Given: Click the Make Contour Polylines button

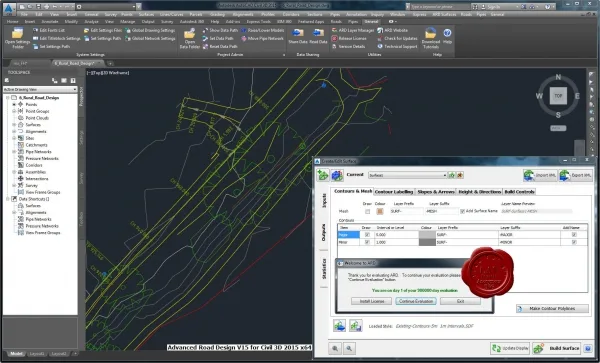Looking at the screenshot, I should coord(552,308).
